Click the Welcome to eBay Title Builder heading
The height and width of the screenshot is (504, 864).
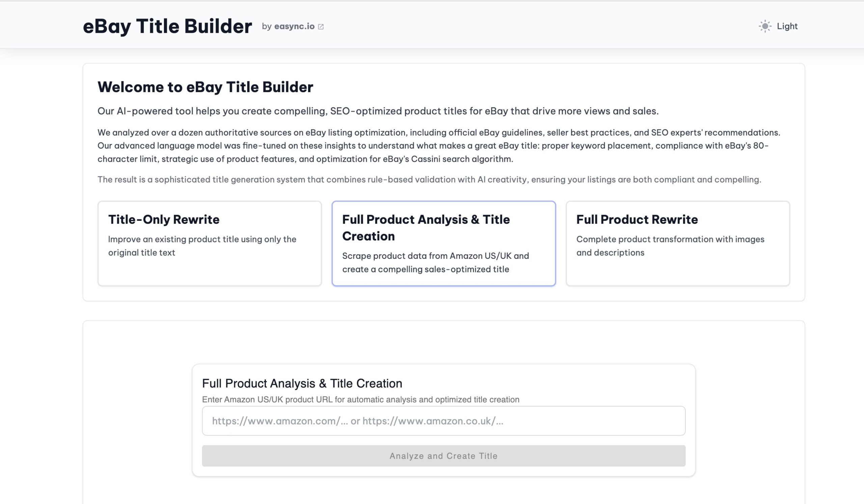205,87
